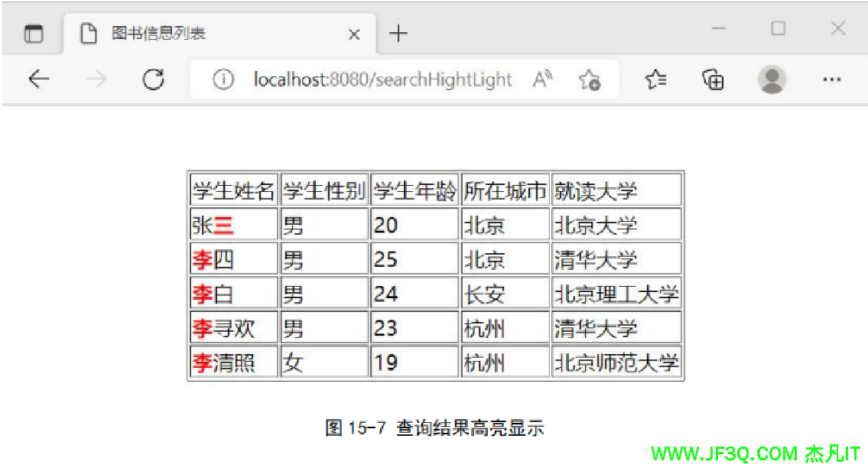Image resolution: width=868 pixels, height=468 pixels.
Task: Close the 图书信息列表 tab
Action: point(354,34)
